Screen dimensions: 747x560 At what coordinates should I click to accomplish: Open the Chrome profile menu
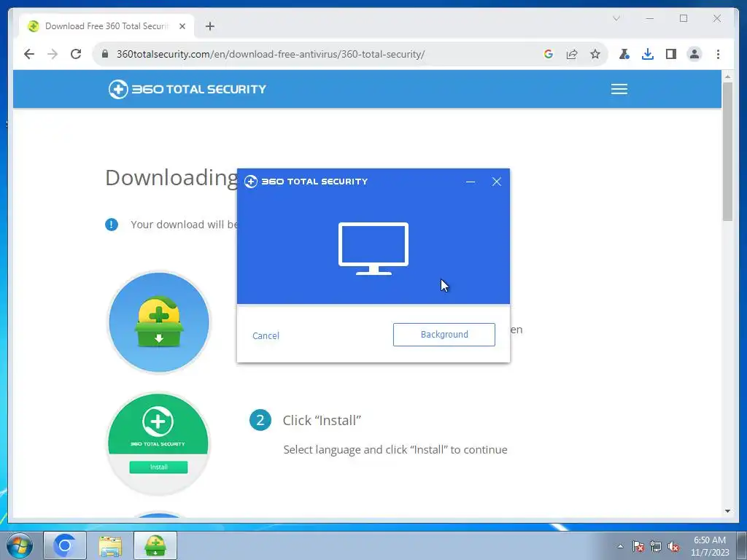(x=694, y=54)
